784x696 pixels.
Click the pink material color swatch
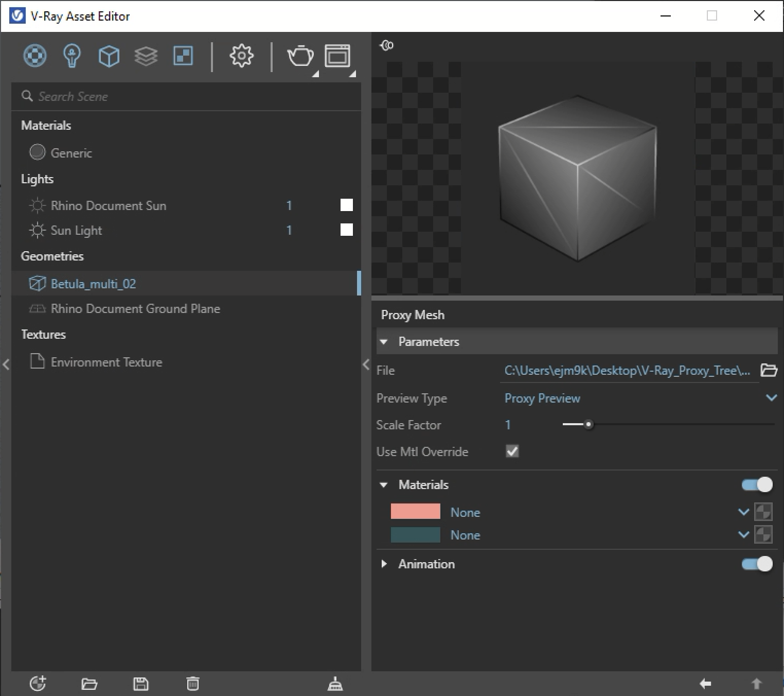[416, 511]
